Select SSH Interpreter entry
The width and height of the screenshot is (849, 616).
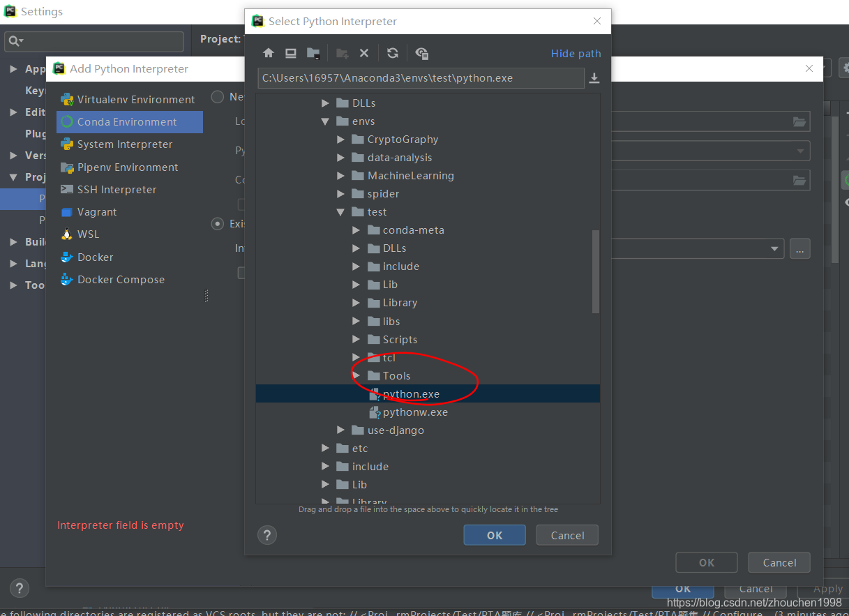129,190
